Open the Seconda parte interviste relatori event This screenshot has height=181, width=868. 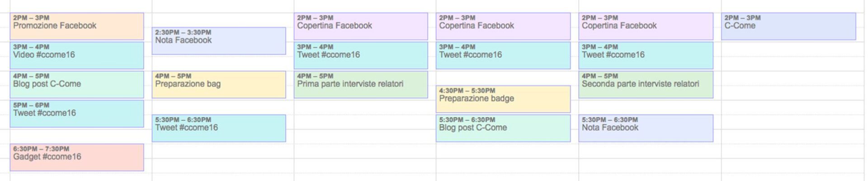646,84
